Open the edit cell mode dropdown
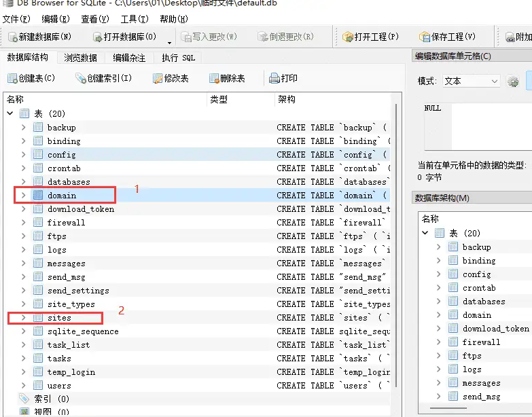532x417 pixels. (x=470, y=81)
